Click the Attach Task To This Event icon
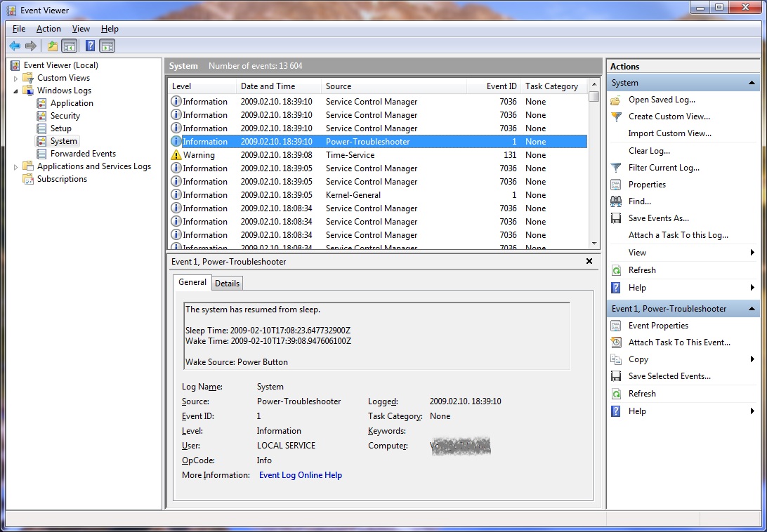The height and width of the screenshot is (532, 767). pyautogui.click(x=616, y=343)
